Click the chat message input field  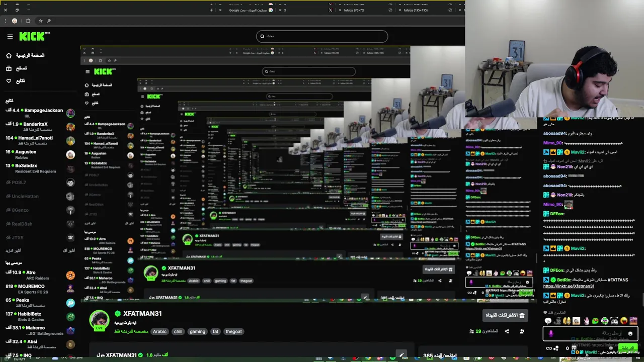pyautogui.click(x=590, y=333)
